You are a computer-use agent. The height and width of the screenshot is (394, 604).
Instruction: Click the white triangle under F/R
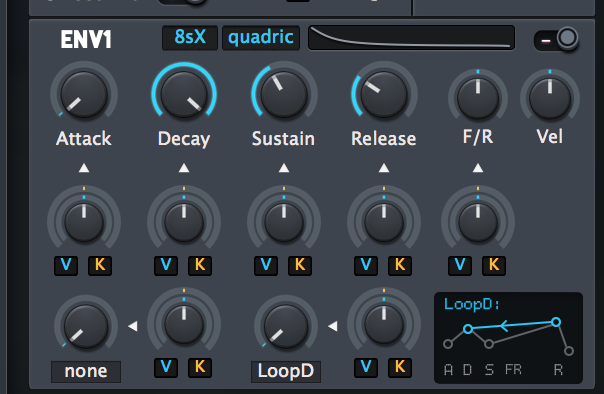tap(478, 168)
